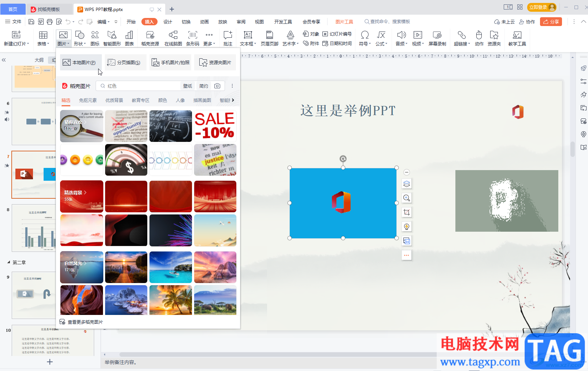Select the 免抠元素 image category tab
Screen dimensions: 588x371
[88, 100]
